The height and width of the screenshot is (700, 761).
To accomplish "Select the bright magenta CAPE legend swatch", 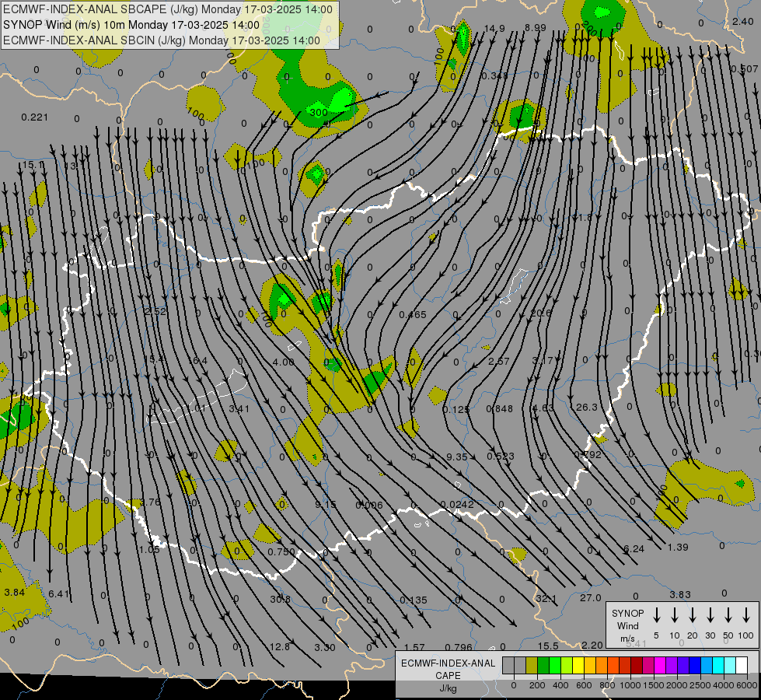I will point(660,666).
